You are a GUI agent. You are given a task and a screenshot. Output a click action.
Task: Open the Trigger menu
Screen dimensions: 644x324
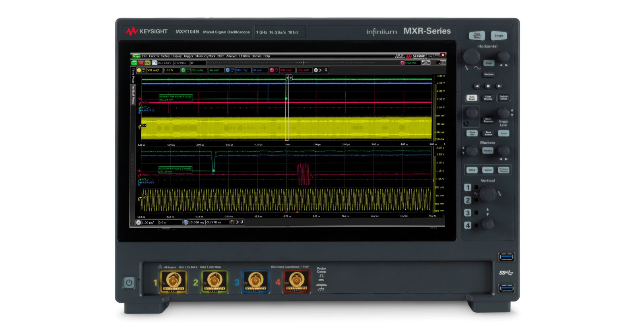pyautogui.click(x=188, y=56)
